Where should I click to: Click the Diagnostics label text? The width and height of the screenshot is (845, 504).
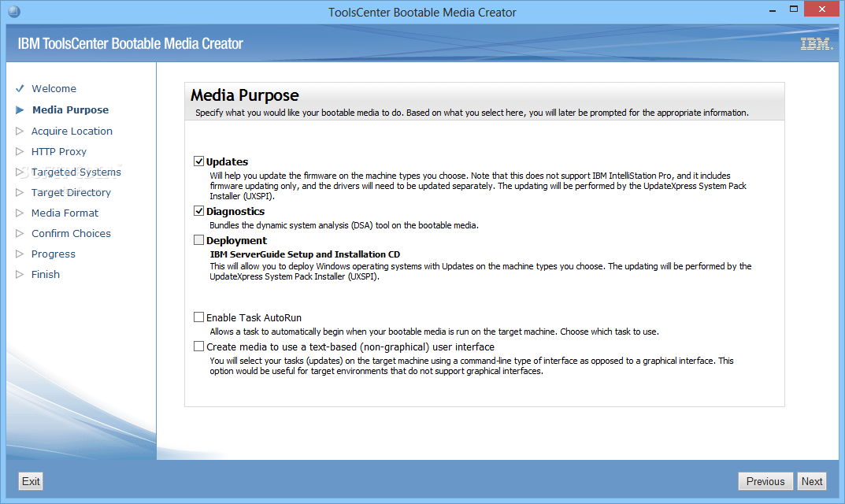point(235,211)
